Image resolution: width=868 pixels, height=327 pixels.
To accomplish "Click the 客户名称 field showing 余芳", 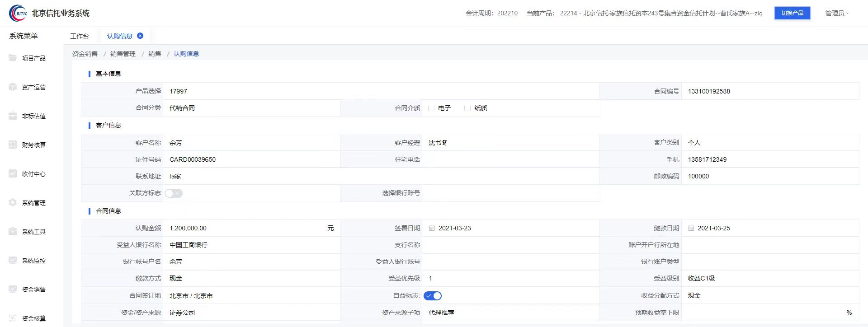I will click(251, 143).
